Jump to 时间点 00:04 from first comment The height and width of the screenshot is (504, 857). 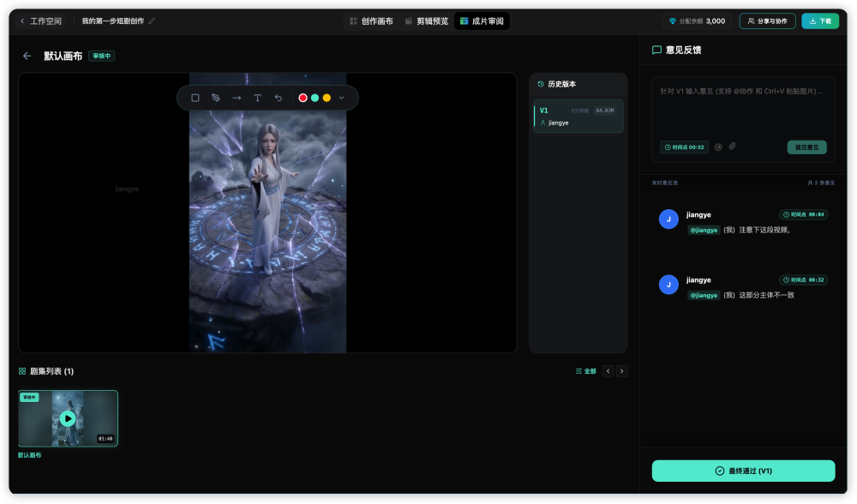point(804,215)
